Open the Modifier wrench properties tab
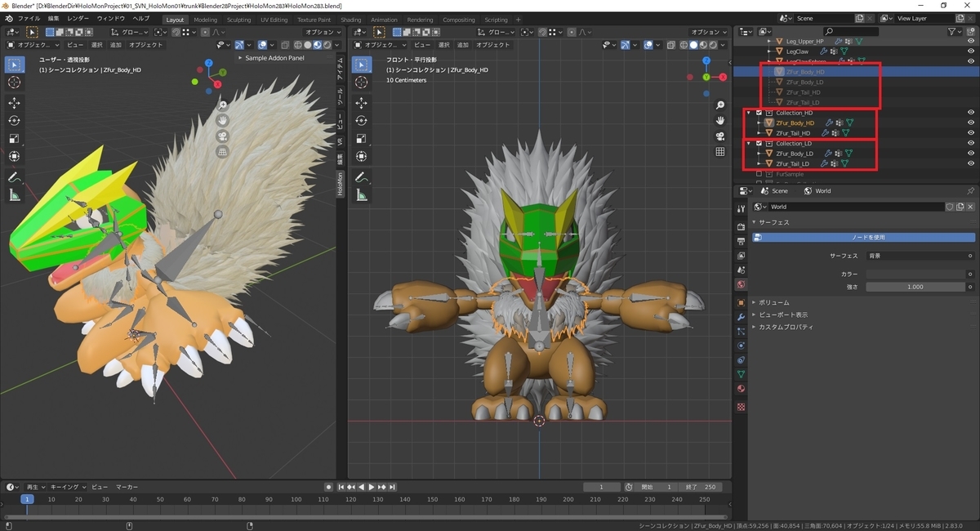 (741, 316)
